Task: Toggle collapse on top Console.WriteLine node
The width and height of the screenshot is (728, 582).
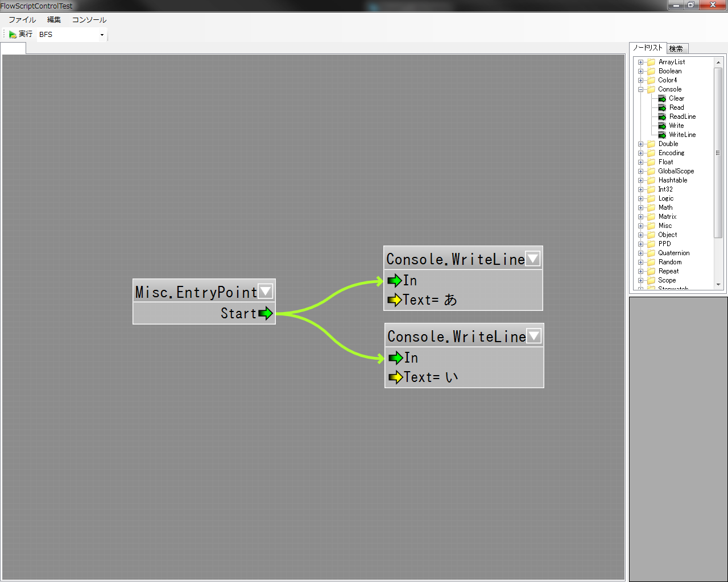Action: click(532, 259)
